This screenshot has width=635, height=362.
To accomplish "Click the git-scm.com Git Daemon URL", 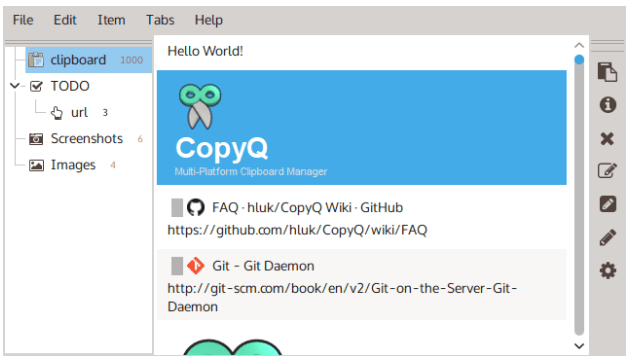I will pyautogui.click(x=342, y=297).
